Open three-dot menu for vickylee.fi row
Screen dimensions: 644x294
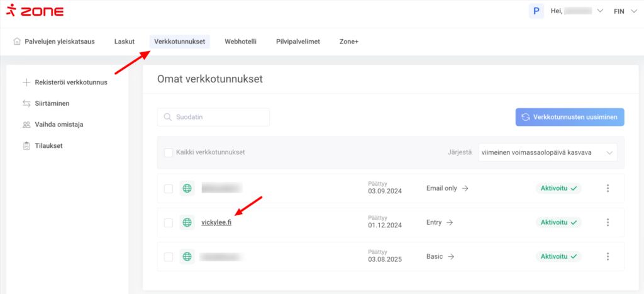608,222
